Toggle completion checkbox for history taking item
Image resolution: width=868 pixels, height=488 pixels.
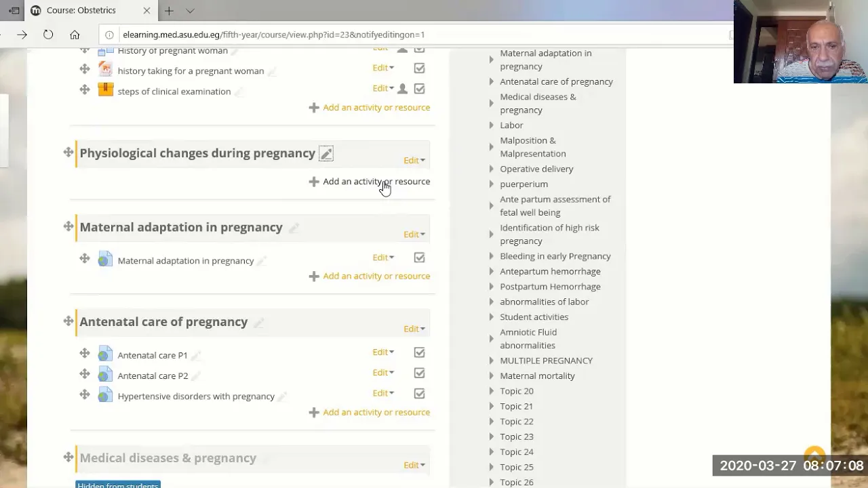pyautogui.click(x=419, y=68)
